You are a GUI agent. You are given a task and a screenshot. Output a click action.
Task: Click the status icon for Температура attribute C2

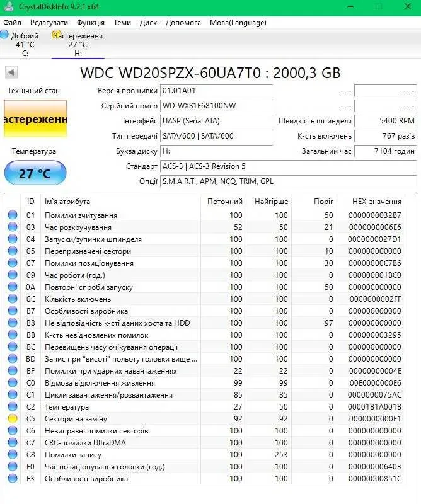[x=13, y=406]
